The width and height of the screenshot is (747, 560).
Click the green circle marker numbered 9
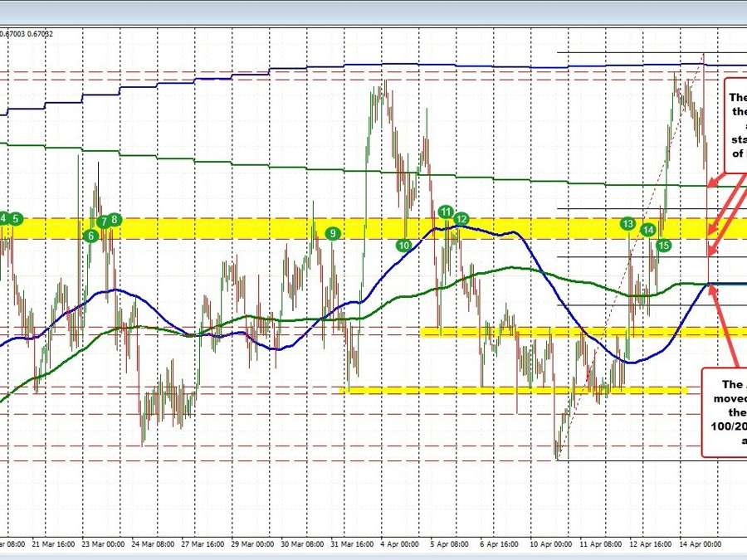point(334,234)
